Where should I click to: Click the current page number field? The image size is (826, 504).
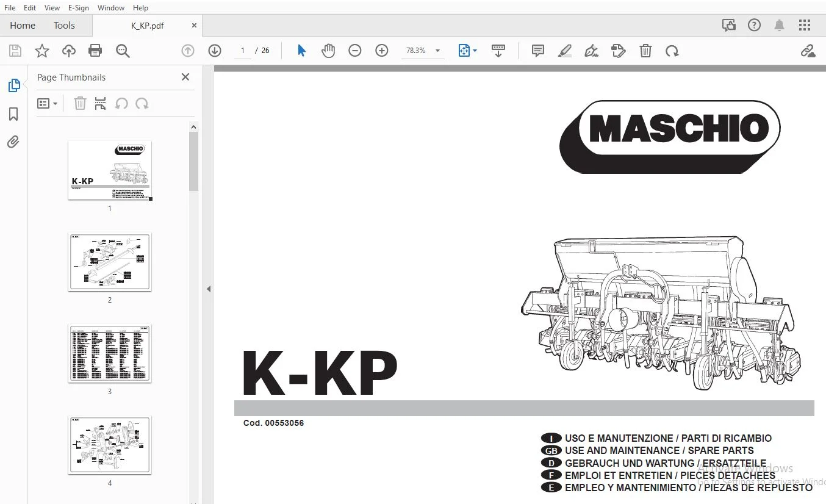pos(243,51)
